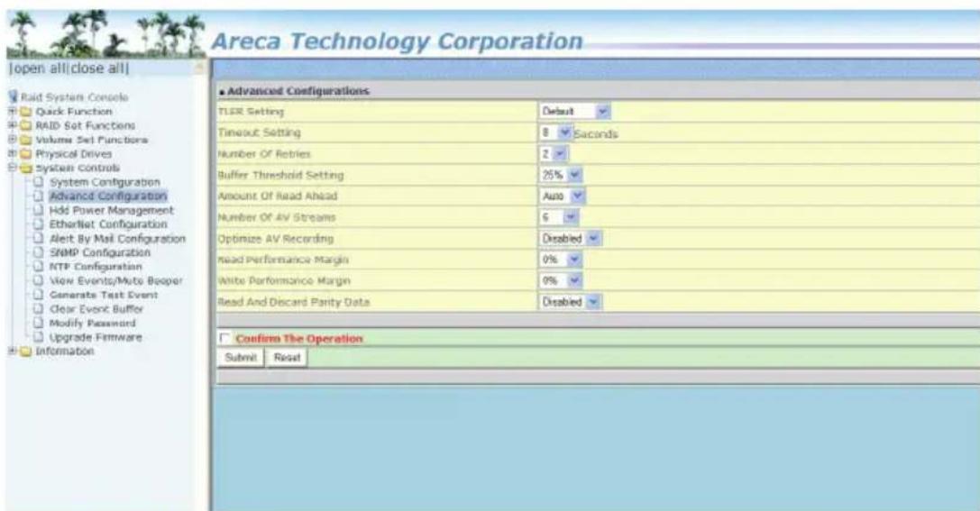
Task: Click the Physical Drives folder icon
Action: point(25,154)
